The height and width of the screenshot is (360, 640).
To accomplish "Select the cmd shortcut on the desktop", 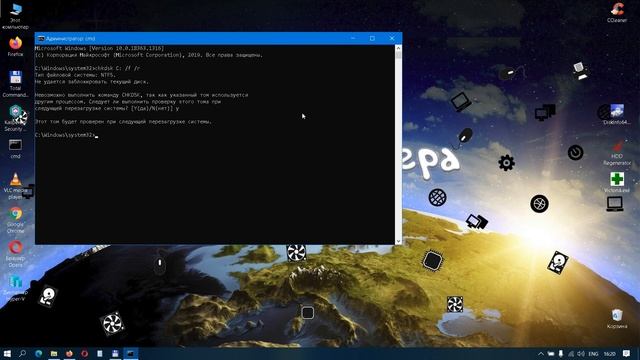I will (x=16, y=149).
